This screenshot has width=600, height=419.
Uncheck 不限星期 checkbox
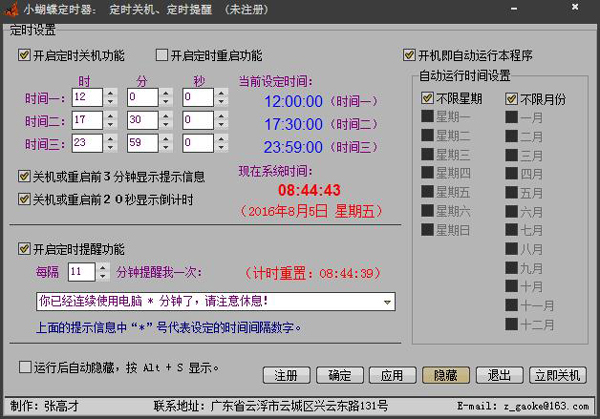click(x=427, y=98)
